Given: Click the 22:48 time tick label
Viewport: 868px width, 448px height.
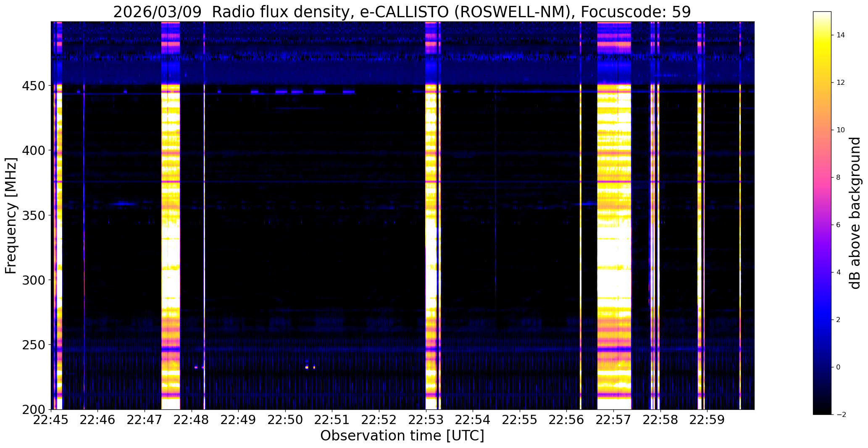Looking at the screenshot, I should 192,420.
